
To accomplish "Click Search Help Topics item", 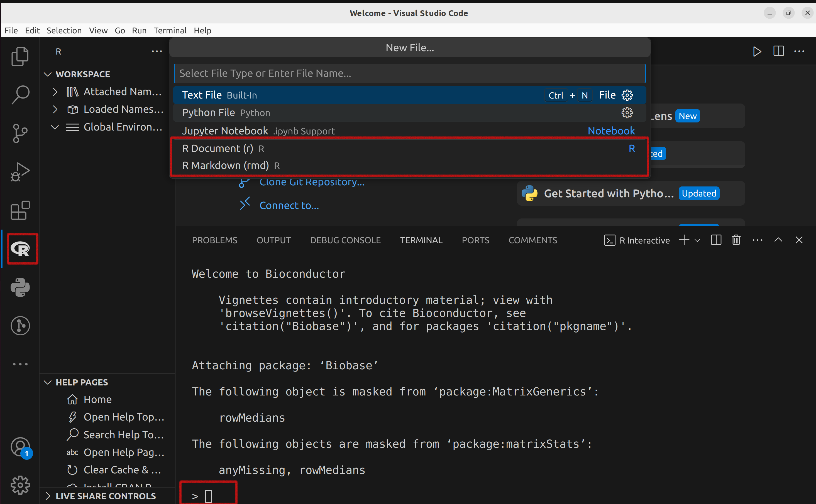I will (x=108, y=435).
